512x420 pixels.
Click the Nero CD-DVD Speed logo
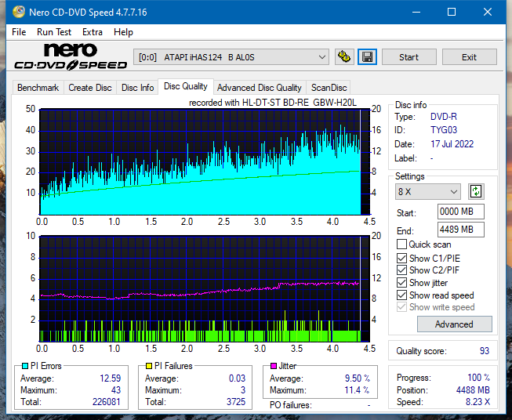tap(71, 56)
